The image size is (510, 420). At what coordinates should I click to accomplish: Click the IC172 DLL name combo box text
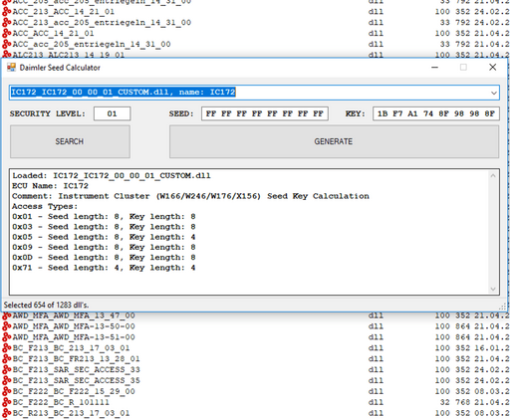(124, 93)
